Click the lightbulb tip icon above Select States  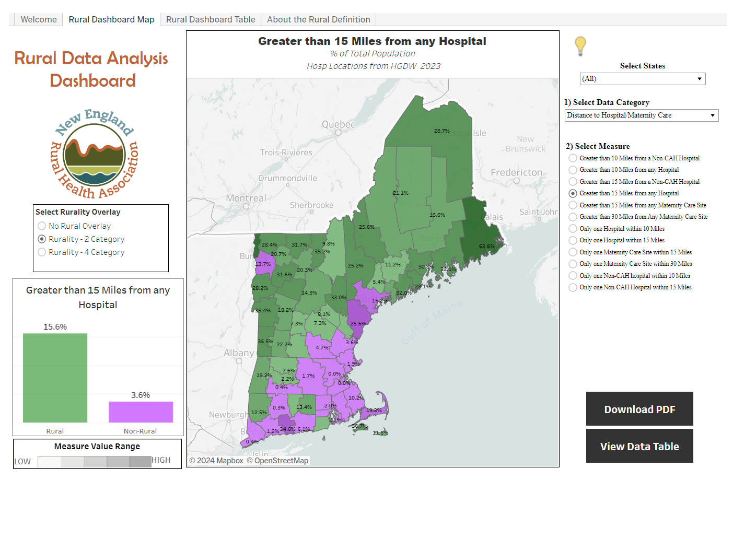click(580, 46)
